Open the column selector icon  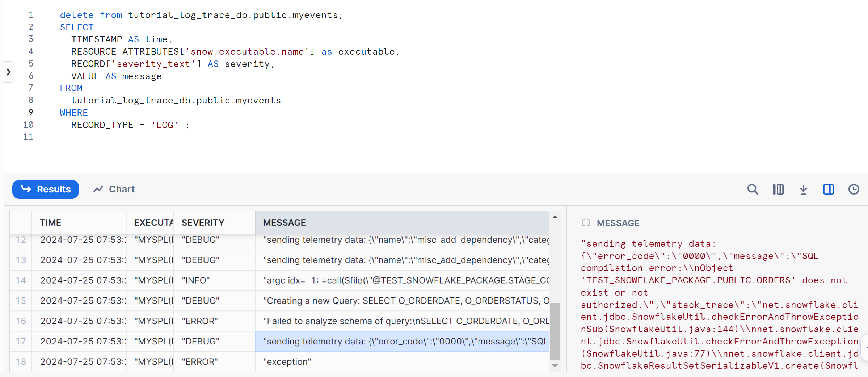pyautogui.click(x=778, y=189)
